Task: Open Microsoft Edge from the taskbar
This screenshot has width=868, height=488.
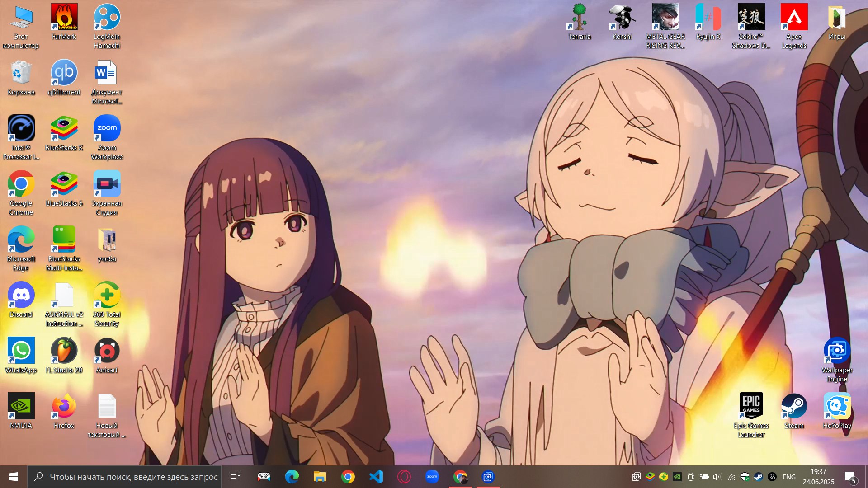Action: (292, 477)
